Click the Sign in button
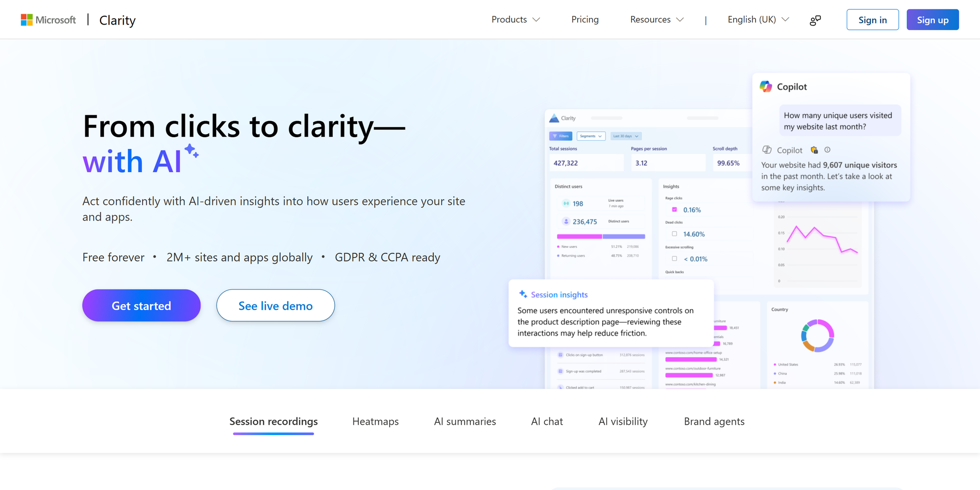The height and width of the screenshot is (490, 980). click(873, 20)
